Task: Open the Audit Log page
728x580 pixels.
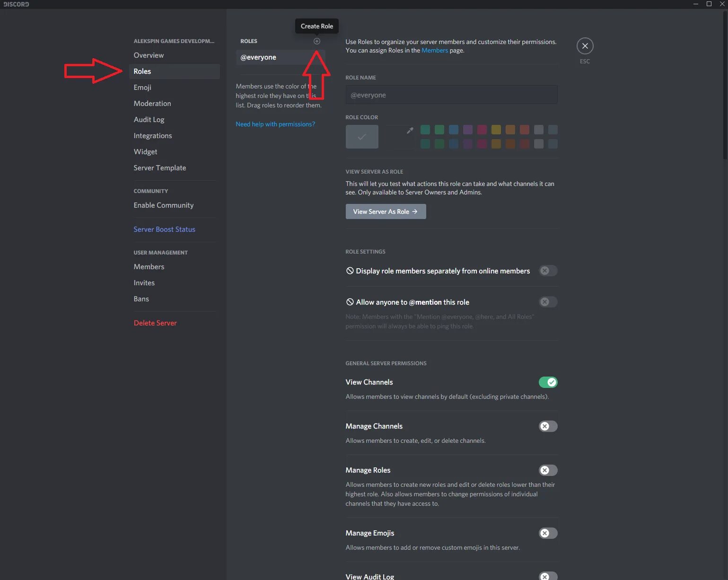Action: click(x=174, y=120)
